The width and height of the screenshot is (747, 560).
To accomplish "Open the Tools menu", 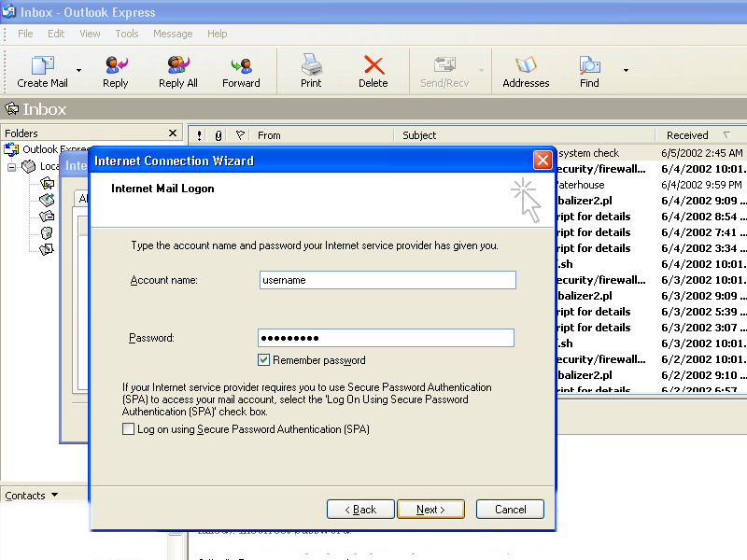I will [x=127, y=34].
